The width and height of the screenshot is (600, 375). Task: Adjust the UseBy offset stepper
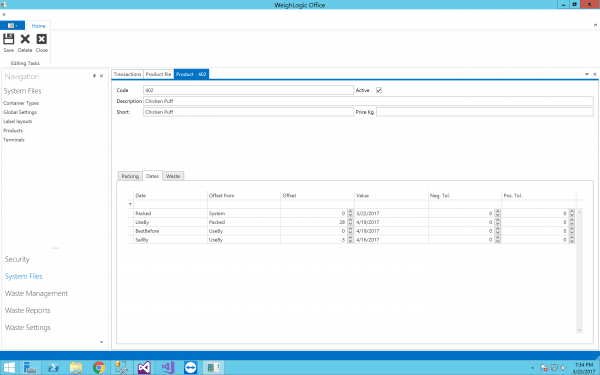pos(350,222)
